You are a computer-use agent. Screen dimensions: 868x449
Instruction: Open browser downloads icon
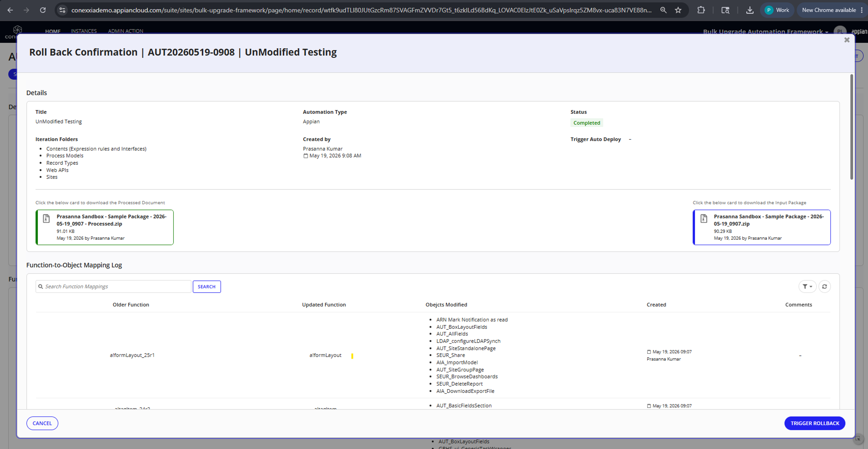(x=749, y=10)
